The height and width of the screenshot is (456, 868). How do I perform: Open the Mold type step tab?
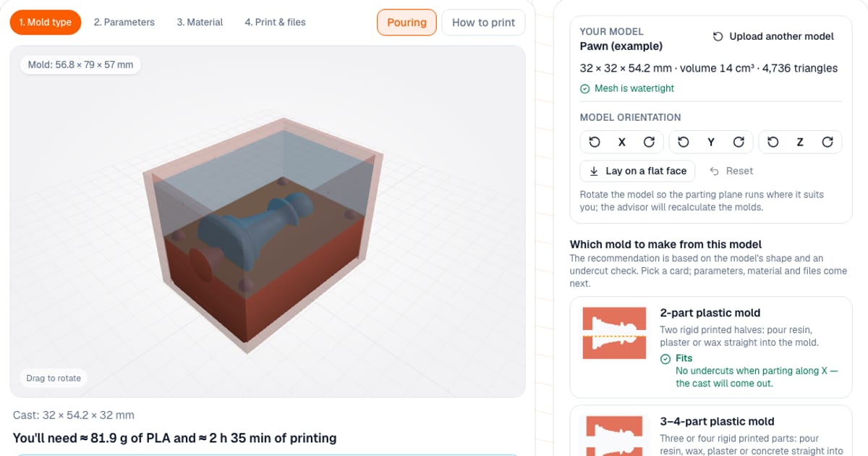click(46, 22)
